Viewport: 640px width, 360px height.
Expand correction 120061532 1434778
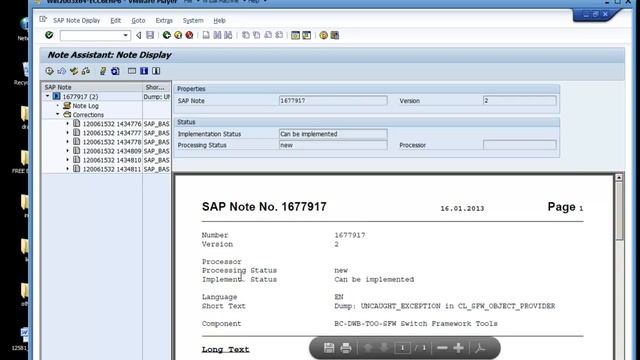tap(68, 142)
